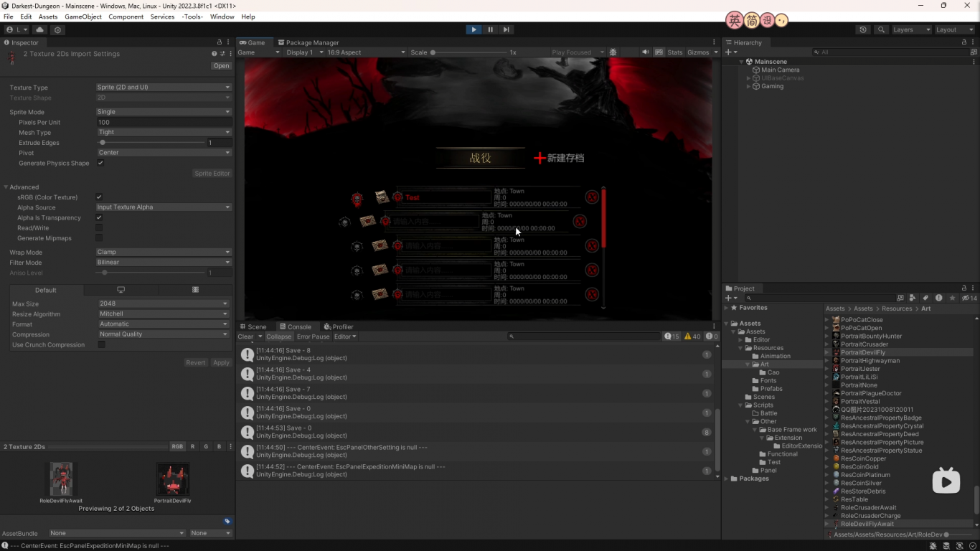This screenshot has width=980, height=551.
Task: Click the Revert button
Action: 196,363
